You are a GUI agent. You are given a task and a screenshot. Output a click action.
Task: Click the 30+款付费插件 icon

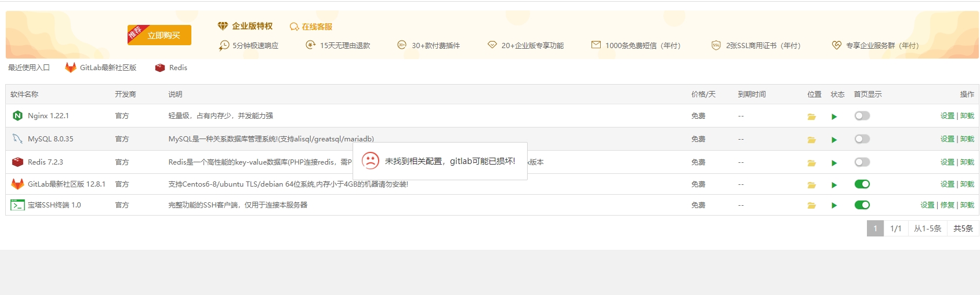click(402, 45)
